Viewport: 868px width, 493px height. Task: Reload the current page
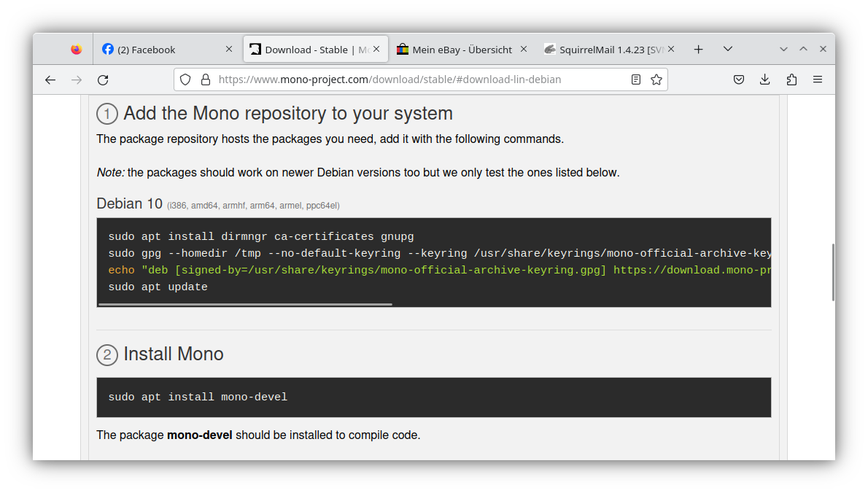point(103,79)
